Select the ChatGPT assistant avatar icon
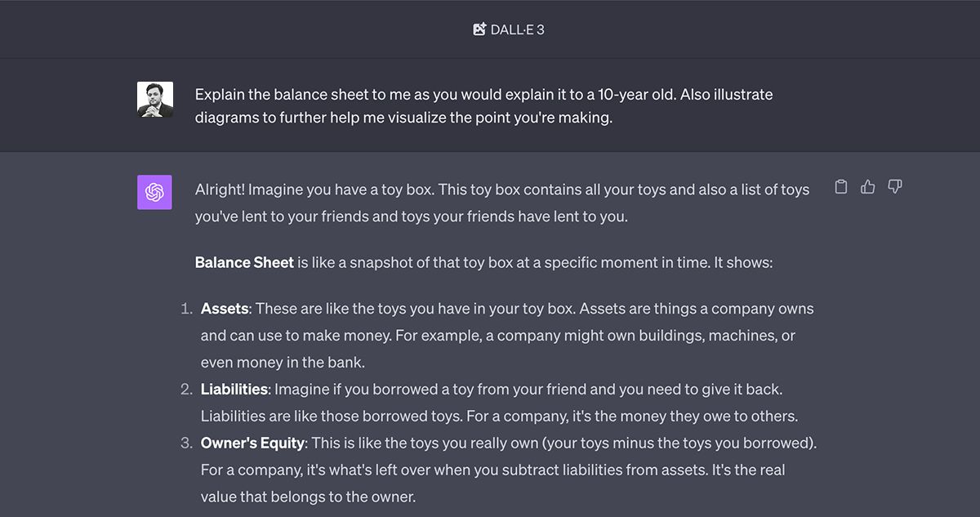 tap(154, 192)
